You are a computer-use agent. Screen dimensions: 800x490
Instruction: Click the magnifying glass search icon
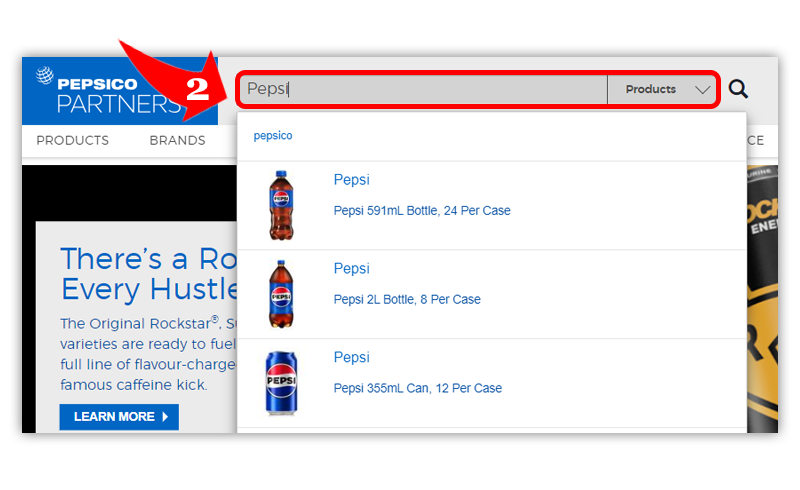pos(738,89)
